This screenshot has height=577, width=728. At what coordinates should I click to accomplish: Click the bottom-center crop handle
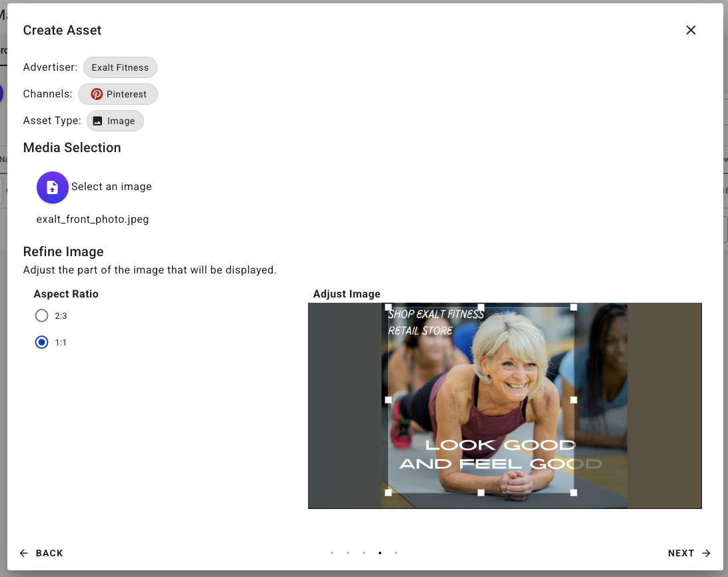(x=481, y=492)
